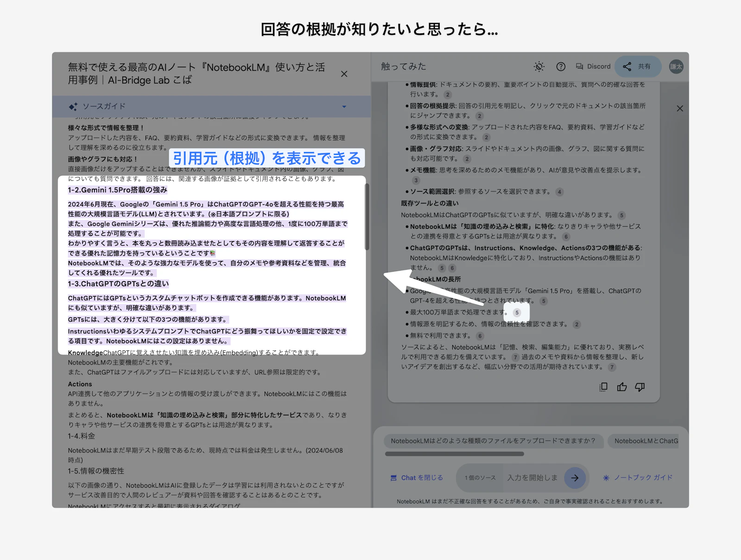Click the suggestions horizontal scrollbar
The width and height of the screenshot is (741, 560).
tap(455, 454)
